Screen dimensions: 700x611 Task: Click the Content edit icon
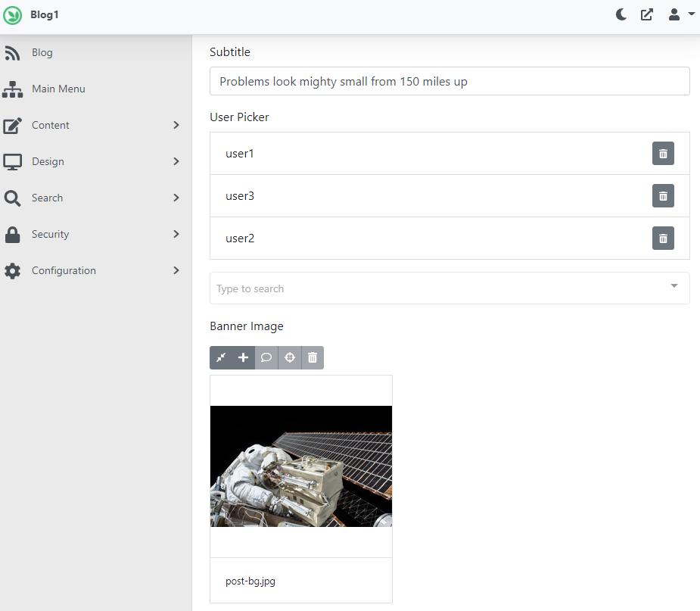13,126
